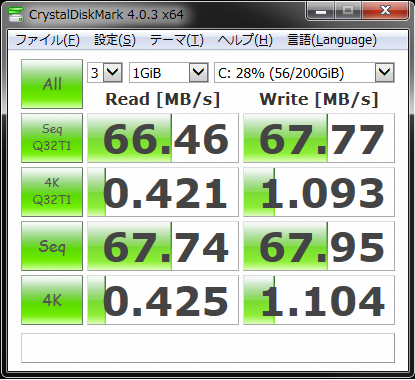Start the 4K Q32T1 benchmark

(x=52, y=192)
